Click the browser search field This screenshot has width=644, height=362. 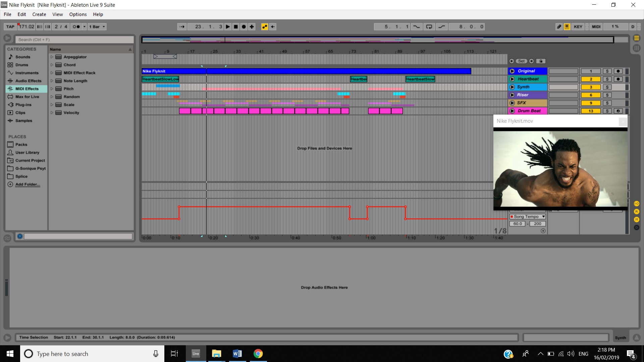pos(74,40)
